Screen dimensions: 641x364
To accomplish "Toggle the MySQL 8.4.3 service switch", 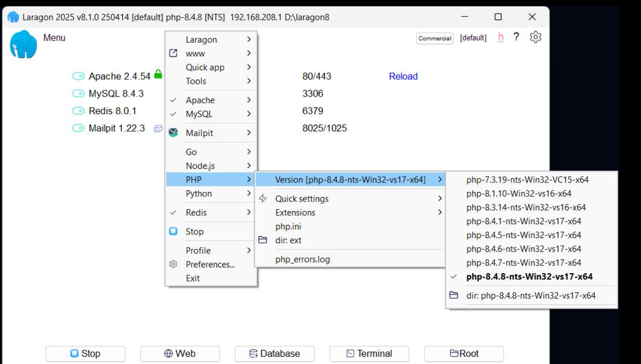I will click(79, 94).
